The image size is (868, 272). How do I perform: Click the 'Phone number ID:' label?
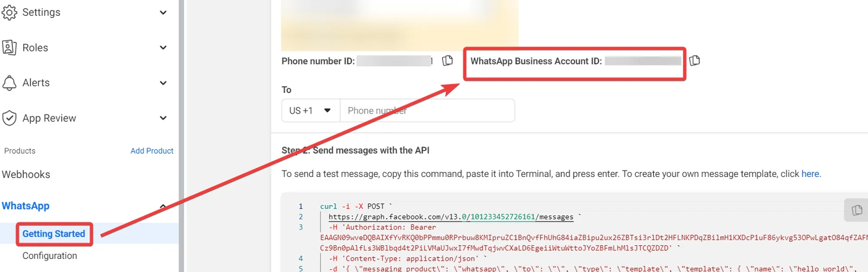click(318, 61)
